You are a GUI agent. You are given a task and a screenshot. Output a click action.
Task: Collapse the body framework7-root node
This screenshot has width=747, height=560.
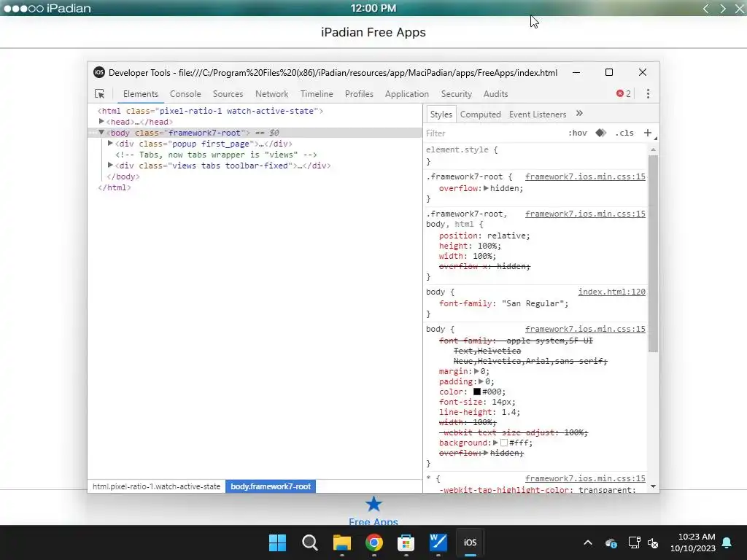(101, 133)
